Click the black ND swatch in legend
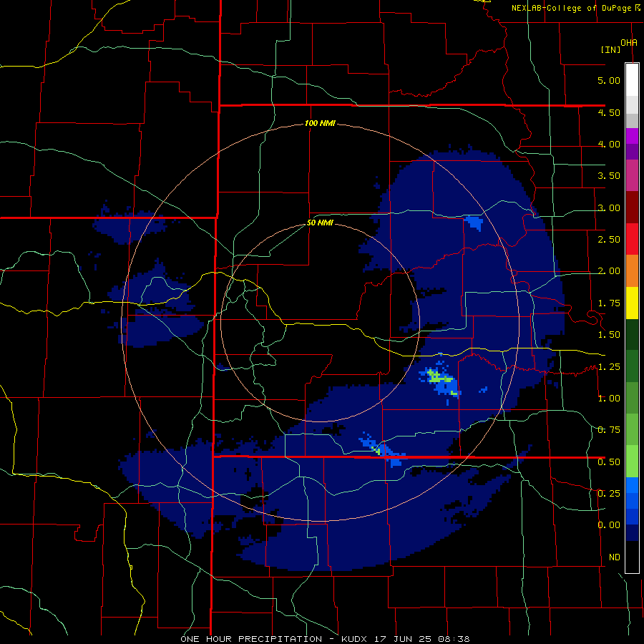The height and width of the screenshot is (644, 644). [632, 557]
